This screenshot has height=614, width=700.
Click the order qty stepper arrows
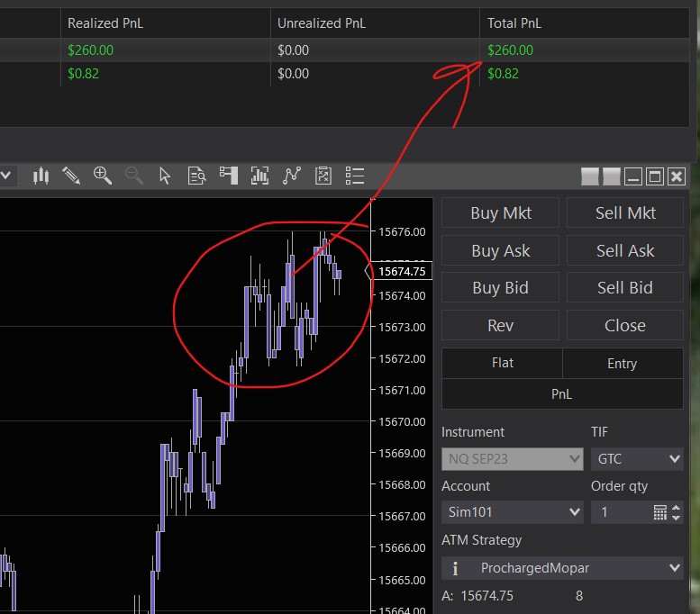coord(676,512)
